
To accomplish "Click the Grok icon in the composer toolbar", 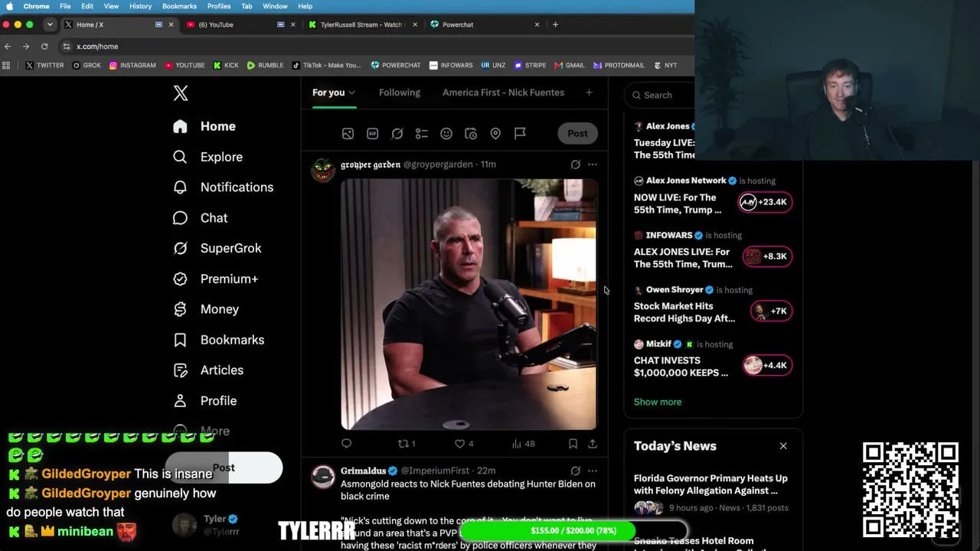I will tap(397, 134).
